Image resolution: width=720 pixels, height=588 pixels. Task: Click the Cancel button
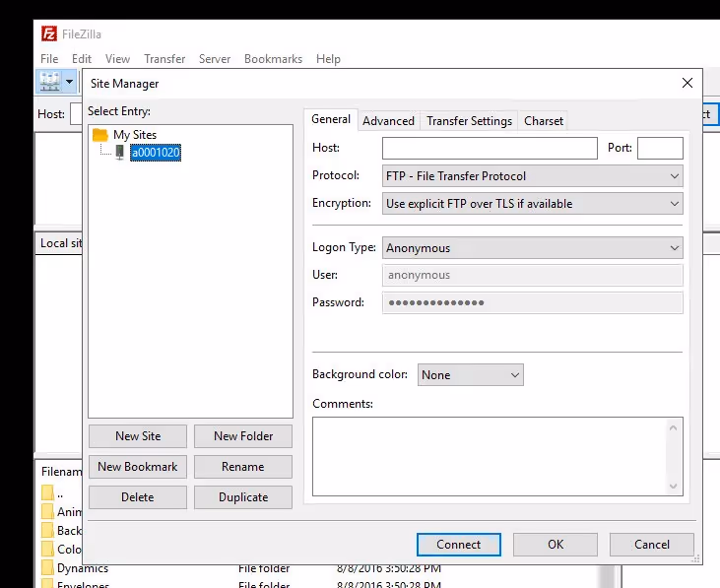point(652,545)
